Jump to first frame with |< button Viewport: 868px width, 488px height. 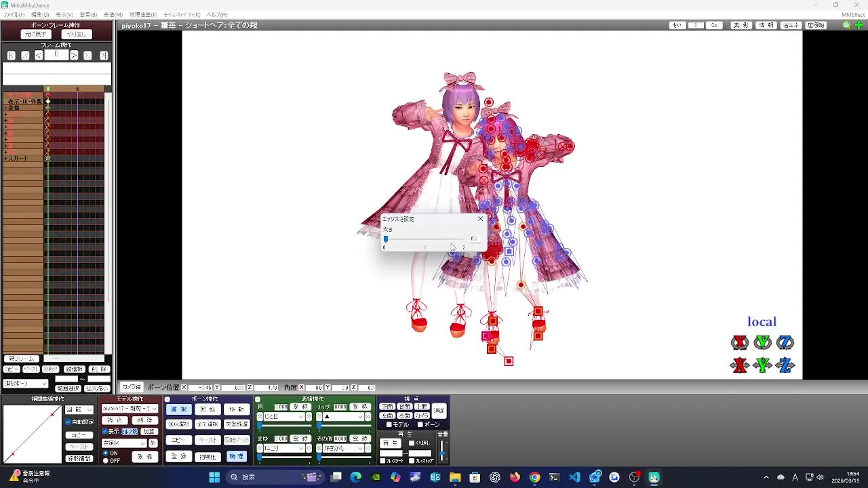tap(11, 56)
